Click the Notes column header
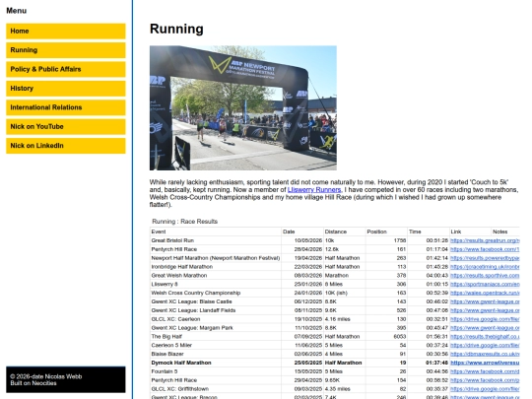This screenshot has width=532, height=399. click(x=505, y=232)
